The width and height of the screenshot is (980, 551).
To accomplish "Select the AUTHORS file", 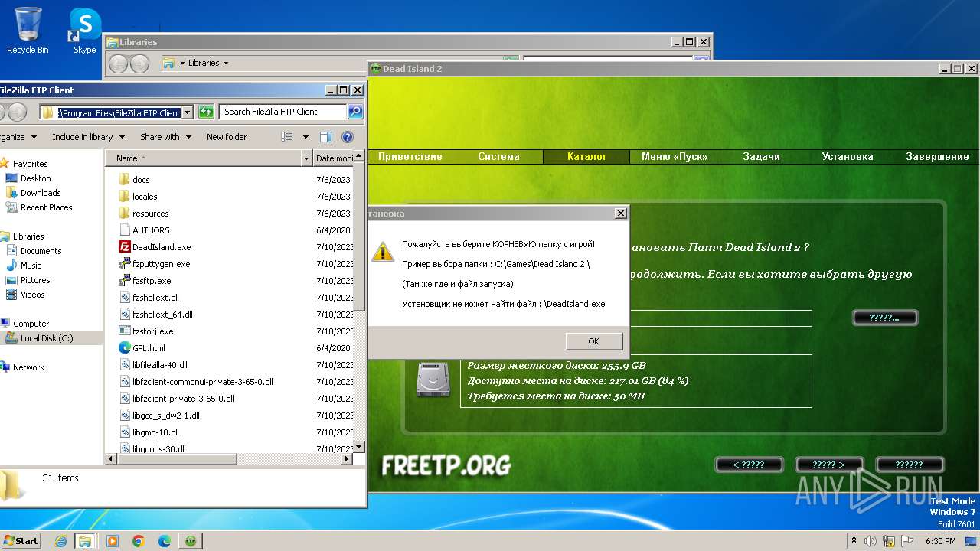I will point(151,230).
